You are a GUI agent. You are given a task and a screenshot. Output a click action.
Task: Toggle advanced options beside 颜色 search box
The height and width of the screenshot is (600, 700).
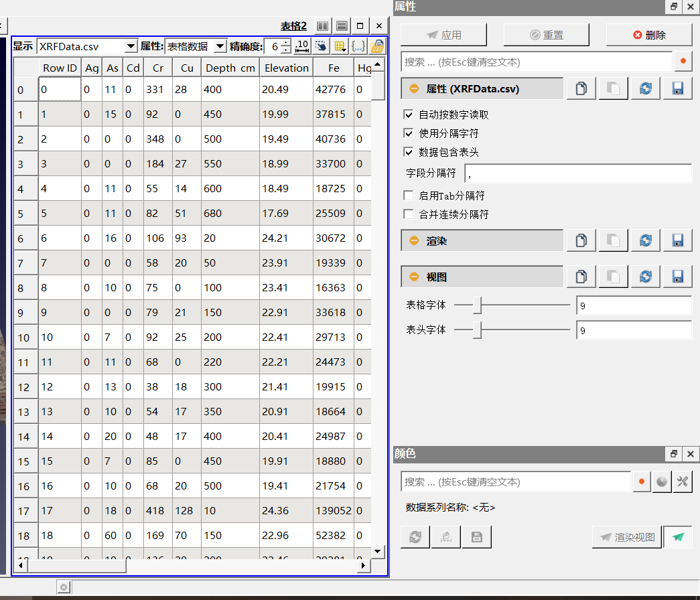point(642,481)
